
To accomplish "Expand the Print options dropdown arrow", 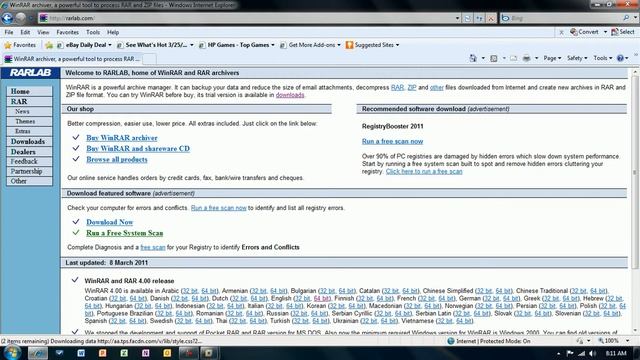I will (x=536, y=58).
